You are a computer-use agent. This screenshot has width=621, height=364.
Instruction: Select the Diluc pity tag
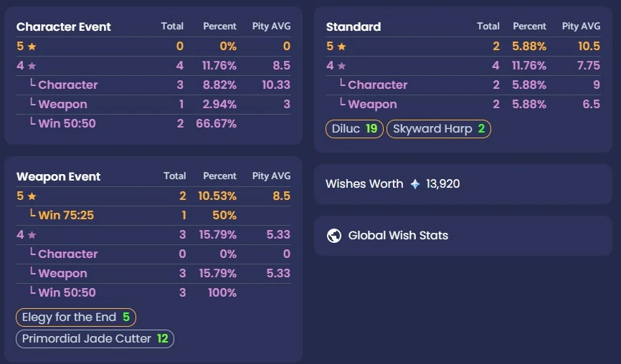354,129
